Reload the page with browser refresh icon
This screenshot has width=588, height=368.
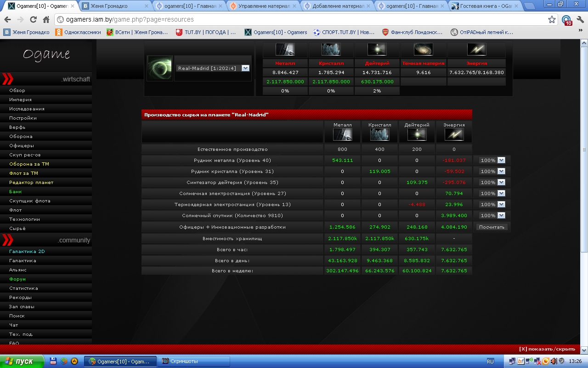coord(33,20)
